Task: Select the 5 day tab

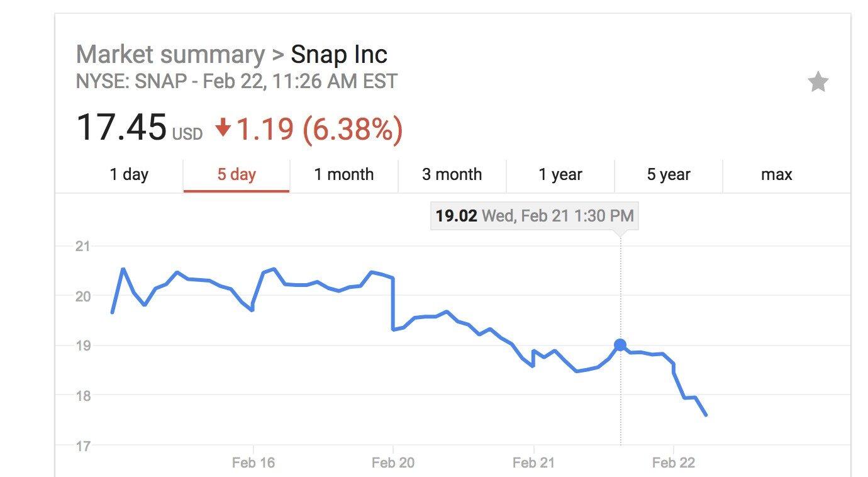Action: [236, 174]
